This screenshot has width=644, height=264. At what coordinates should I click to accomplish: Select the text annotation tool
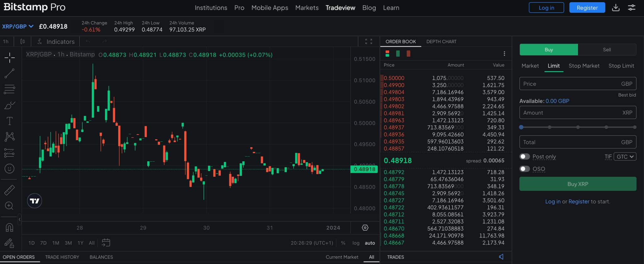[9, 121]
